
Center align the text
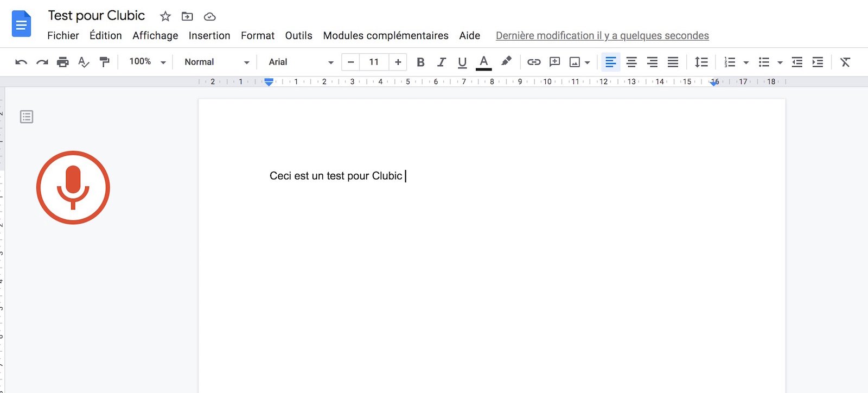(x=631, y=62)
